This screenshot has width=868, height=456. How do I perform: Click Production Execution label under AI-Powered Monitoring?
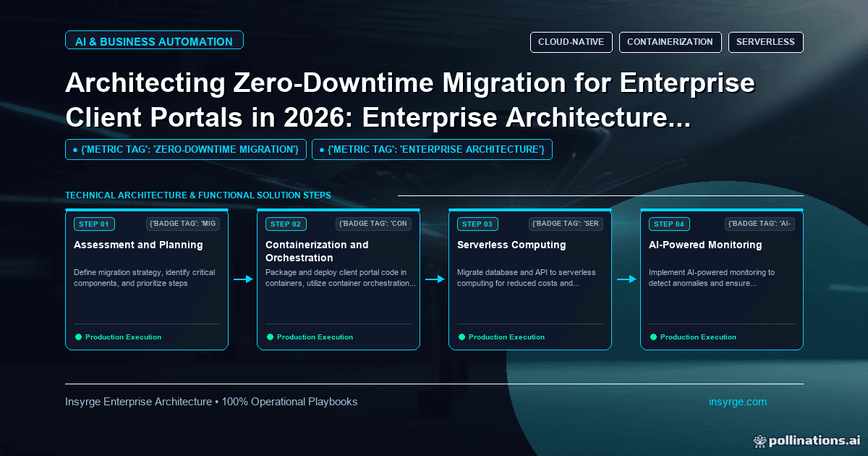[698, 337]
